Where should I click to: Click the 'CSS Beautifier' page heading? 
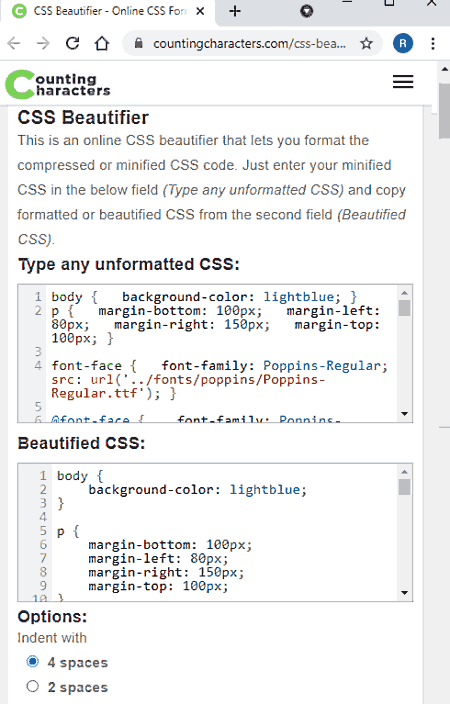pos(83,118)
